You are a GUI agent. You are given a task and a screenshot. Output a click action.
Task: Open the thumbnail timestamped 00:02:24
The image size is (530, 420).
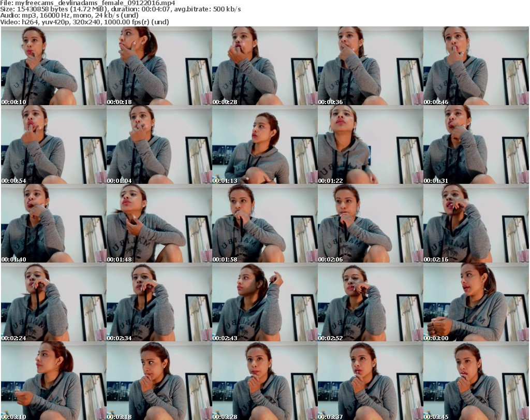click(x=53, y=302)
